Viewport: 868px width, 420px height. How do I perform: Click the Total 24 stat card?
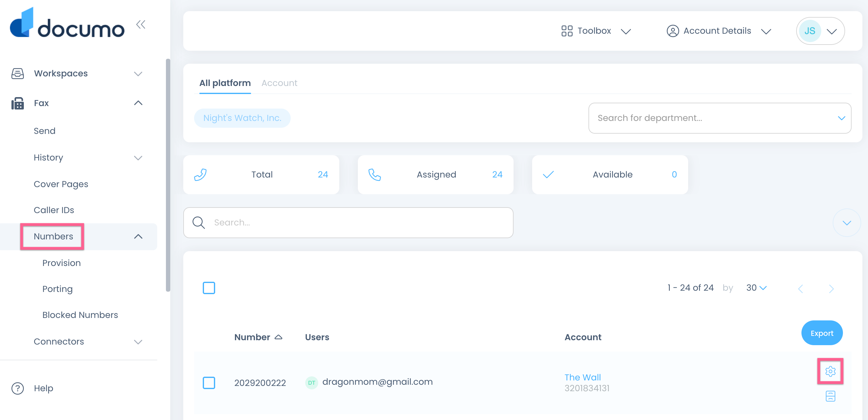coord(261,175)
